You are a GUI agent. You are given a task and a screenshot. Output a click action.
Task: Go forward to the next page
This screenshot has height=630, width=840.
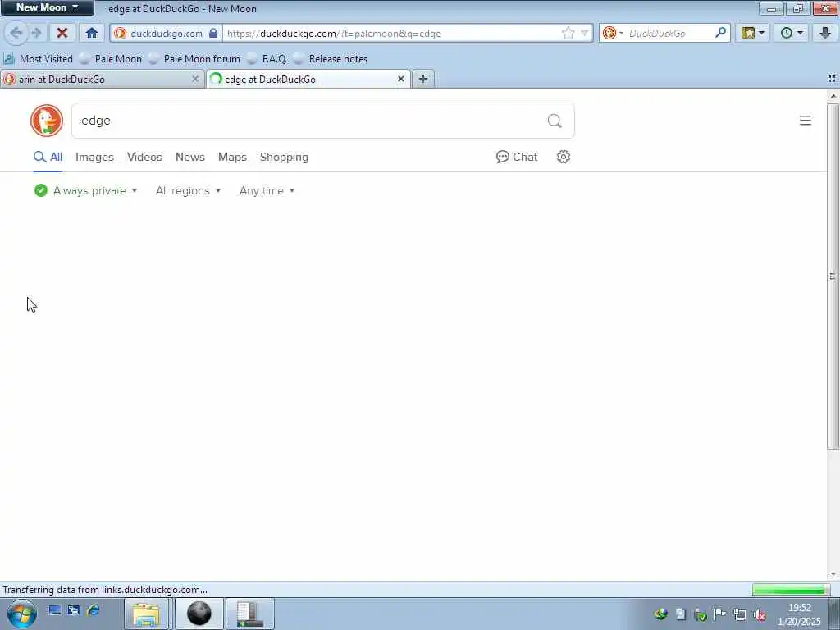(36, 33)
